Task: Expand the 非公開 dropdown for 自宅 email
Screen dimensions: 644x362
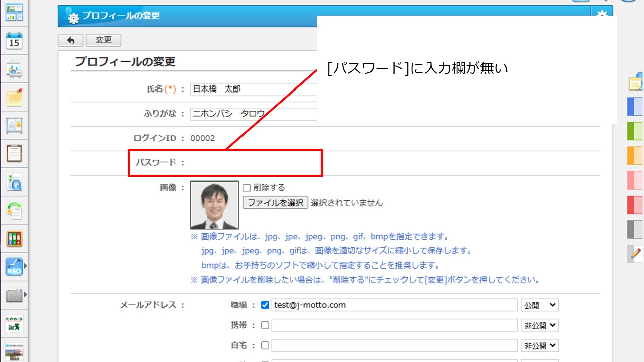Action: [x=539, y=345]
